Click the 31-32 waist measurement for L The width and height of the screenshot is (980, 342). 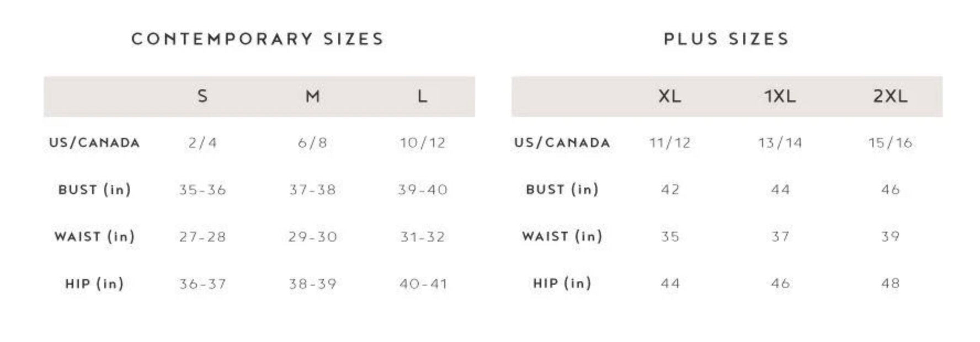[422, 237]
